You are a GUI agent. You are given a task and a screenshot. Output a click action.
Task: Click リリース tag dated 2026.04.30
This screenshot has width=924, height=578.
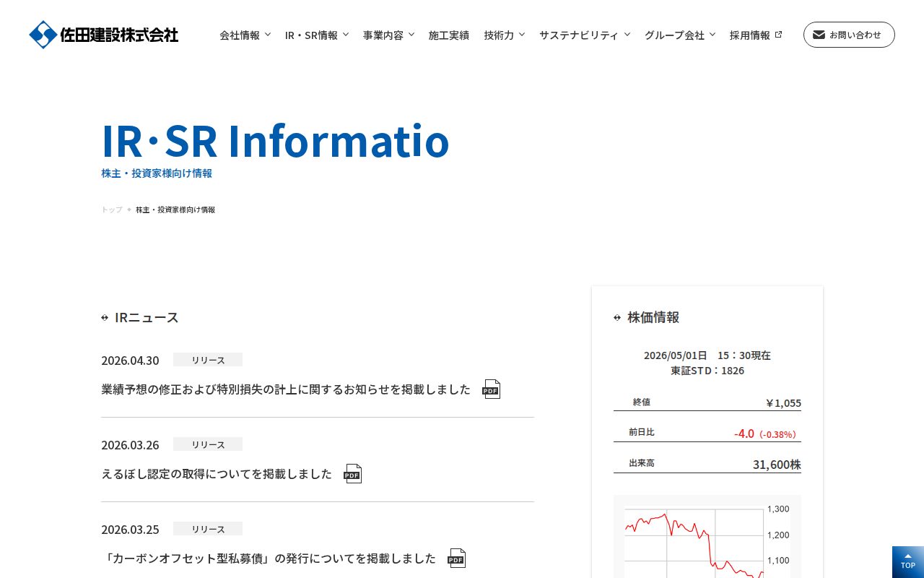click(x=208, y=360)
